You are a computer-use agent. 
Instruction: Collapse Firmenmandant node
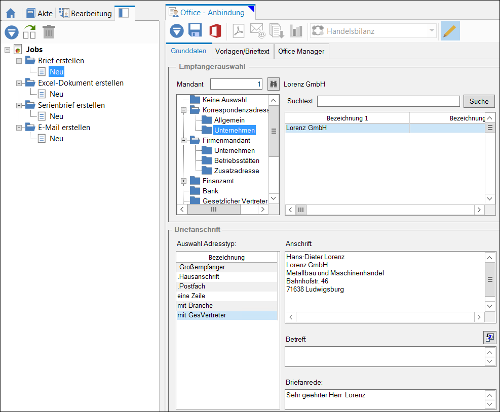[x=183, y=141]
